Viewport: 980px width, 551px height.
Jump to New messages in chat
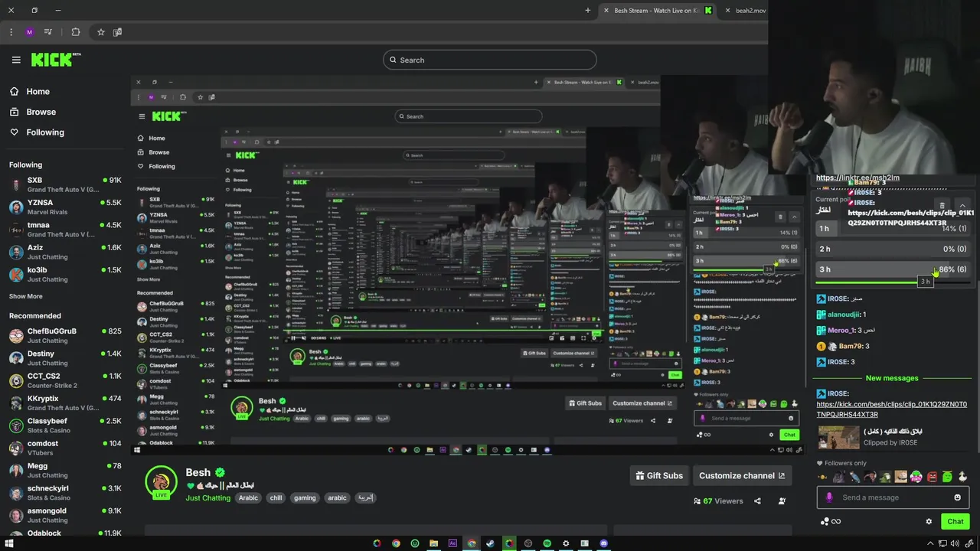pos(892,378)
